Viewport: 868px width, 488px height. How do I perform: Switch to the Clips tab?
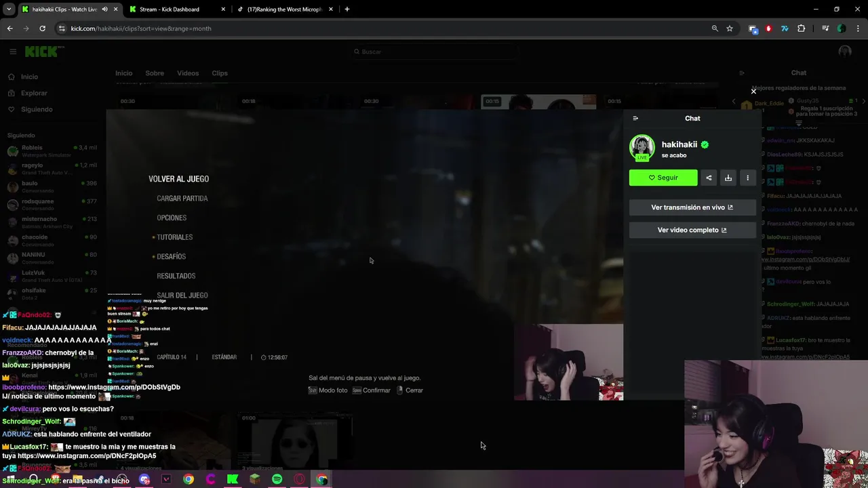pos(220,73)
